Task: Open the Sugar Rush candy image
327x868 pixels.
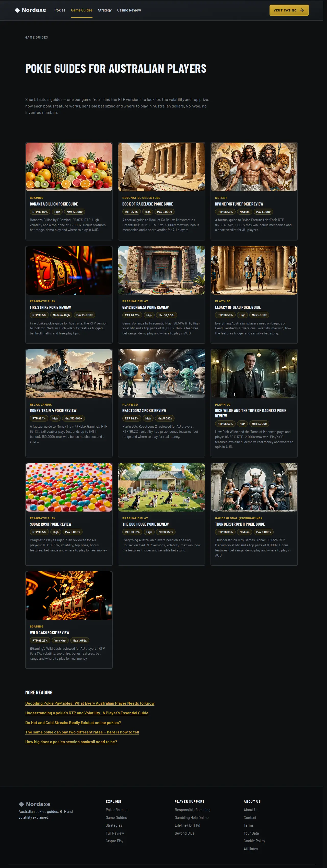Action: (x=69, y=487)
